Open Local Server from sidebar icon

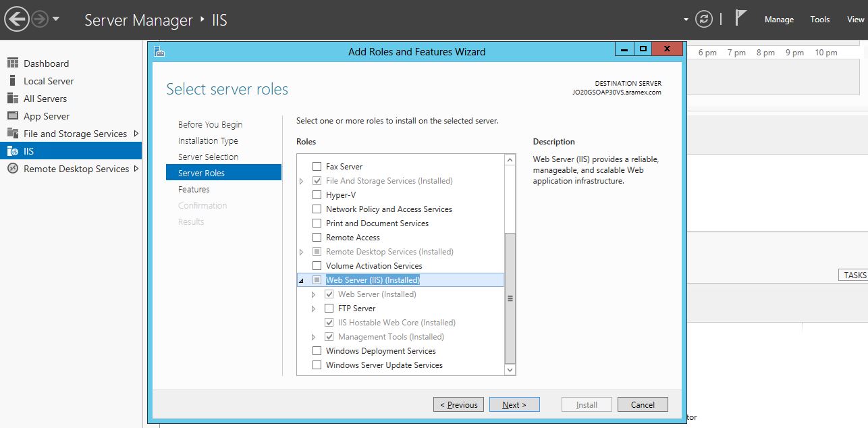coord(13,81)
